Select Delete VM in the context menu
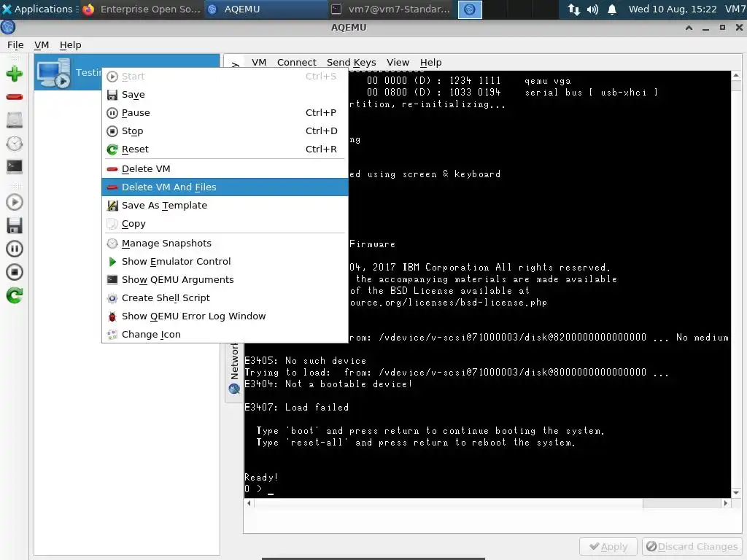This screenshot has height=560, width=747. pyautogui.click(x=225, y=169)
